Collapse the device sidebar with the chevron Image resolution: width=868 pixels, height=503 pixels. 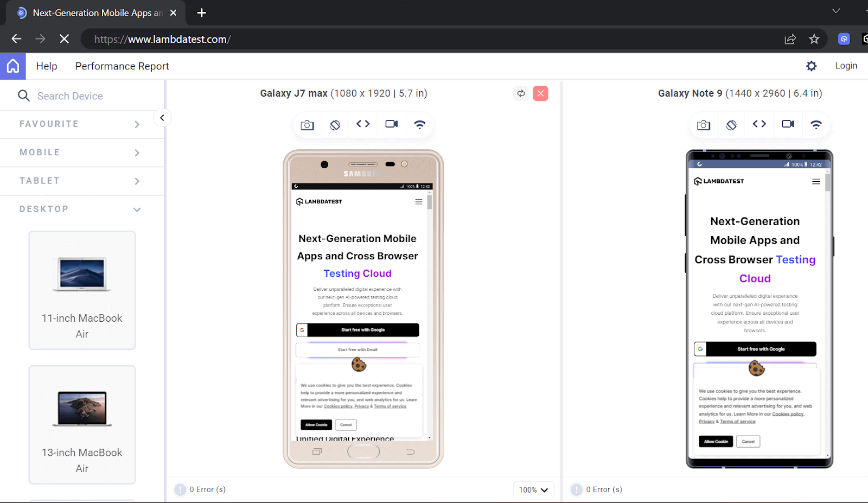point(162,117)
